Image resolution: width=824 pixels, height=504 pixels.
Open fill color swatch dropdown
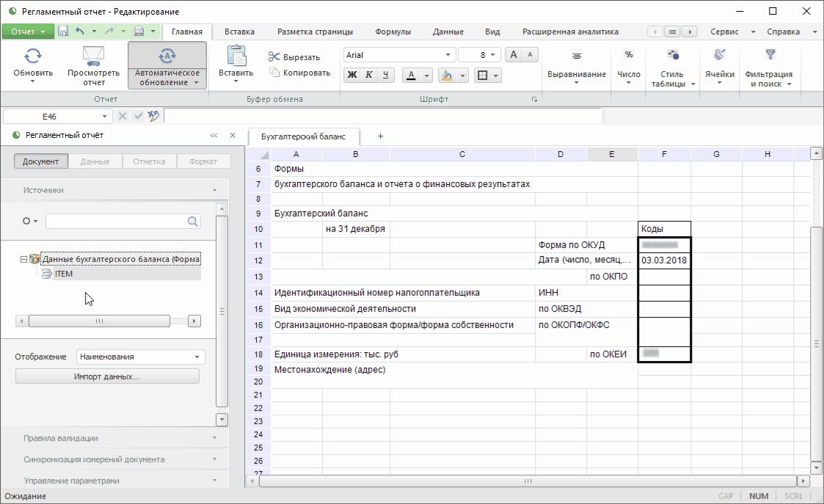[464, 76]
